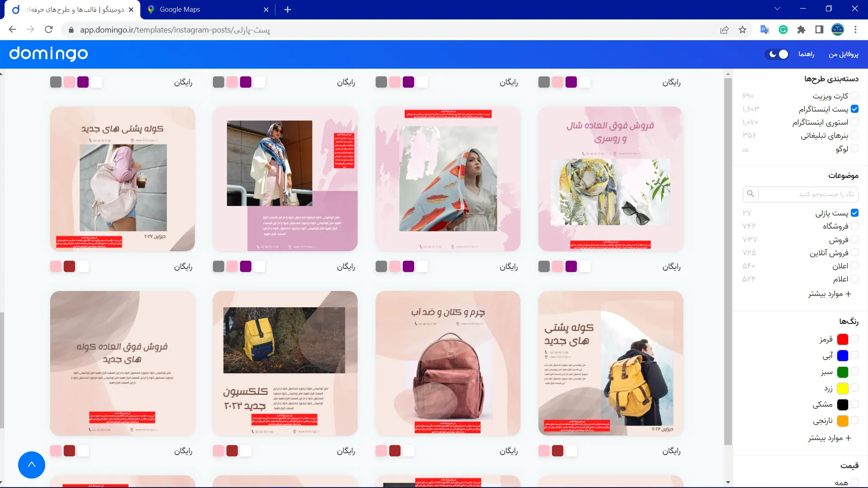The height and width of the screenshot is (488, 868).
Task: Bookmark this page with the star icon
Action: [x=742, y=30]
